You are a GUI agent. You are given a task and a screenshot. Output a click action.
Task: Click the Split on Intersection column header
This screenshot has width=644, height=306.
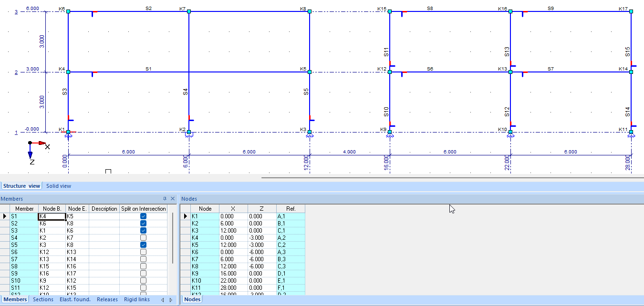pos(143,209)
